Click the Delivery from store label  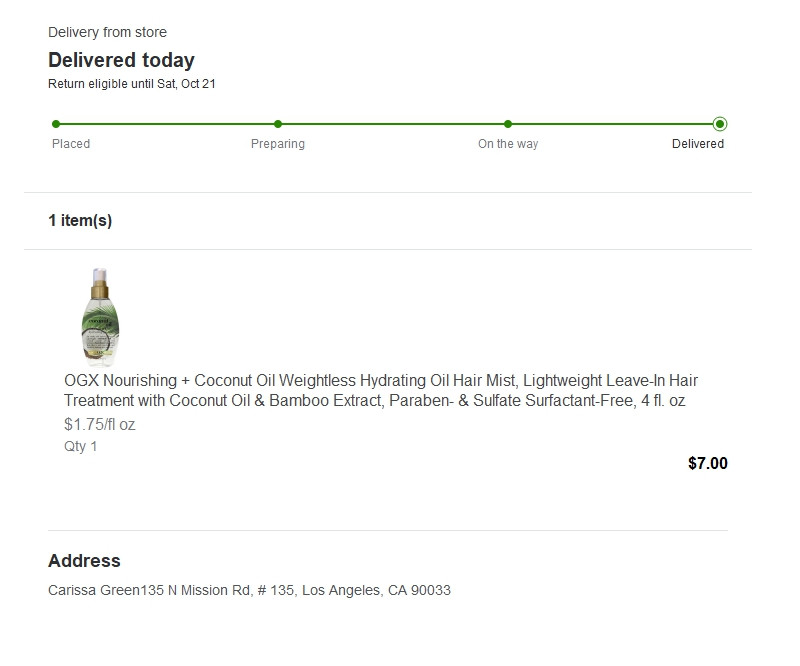(x=107, y=33)
